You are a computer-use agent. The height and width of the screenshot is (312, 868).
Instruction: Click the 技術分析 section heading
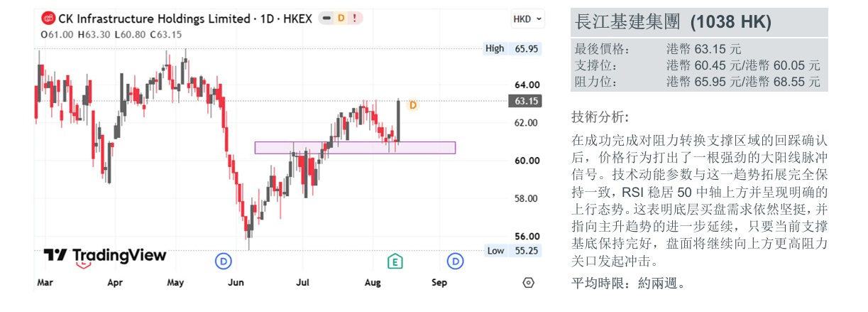tap(600, 117)
